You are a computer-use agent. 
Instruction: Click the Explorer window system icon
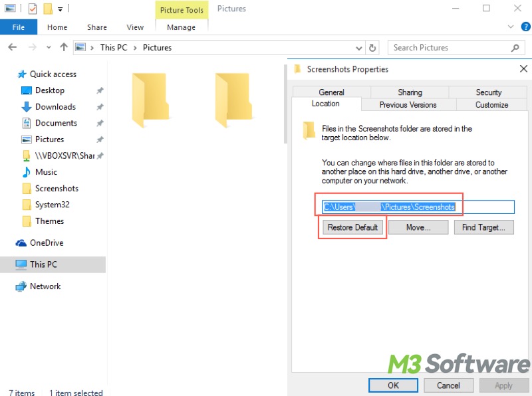click(x=10, y=8)
